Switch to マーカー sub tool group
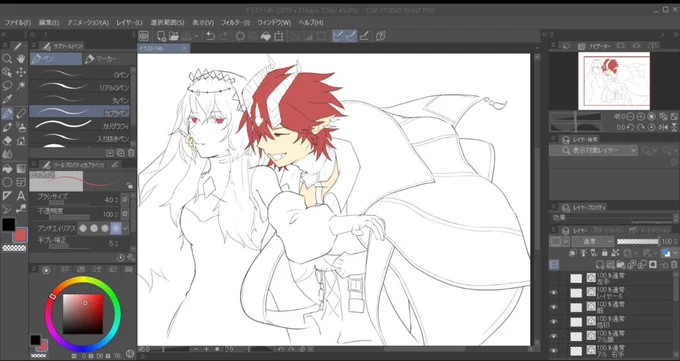The image size is (680, 361). [109, 59]
